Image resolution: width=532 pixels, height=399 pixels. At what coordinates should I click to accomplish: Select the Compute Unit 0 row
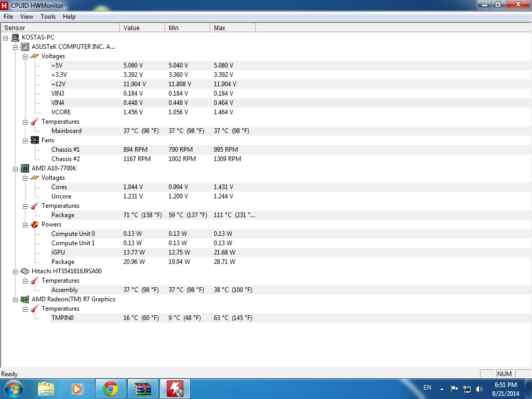tap(291, 234)
